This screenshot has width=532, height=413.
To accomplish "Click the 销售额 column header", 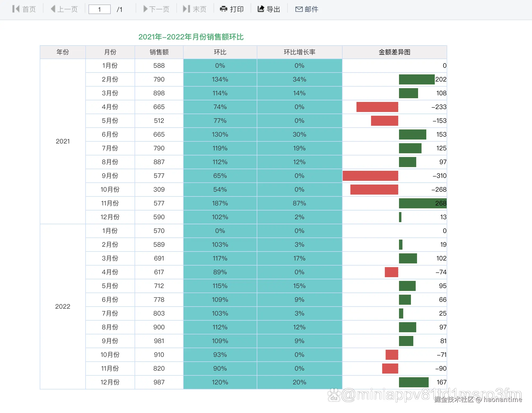I will click(x=159, y=52).
